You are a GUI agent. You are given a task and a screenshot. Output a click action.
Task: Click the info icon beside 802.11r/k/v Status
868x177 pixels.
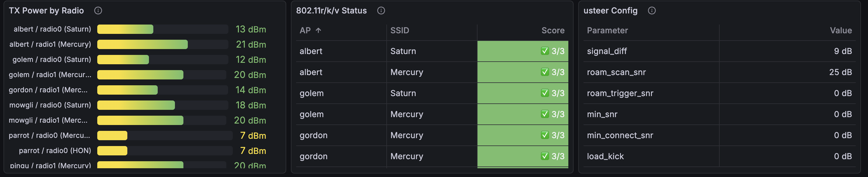381,11
